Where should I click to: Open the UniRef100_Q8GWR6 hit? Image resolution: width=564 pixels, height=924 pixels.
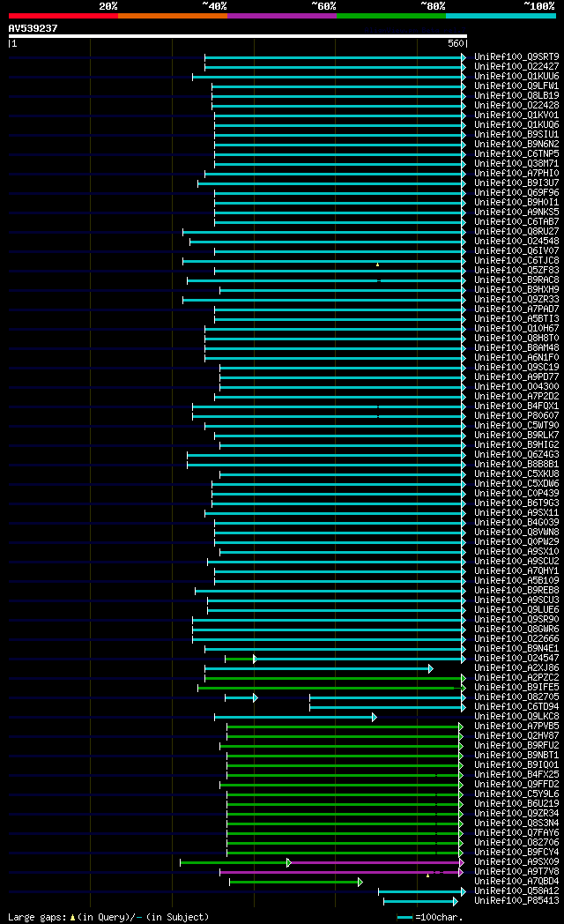point(516,630)
